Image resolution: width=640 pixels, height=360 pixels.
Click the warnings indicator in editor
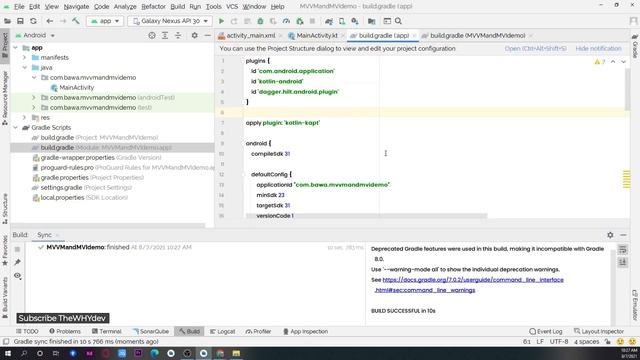pyautogui.click(x=600, y=62)
